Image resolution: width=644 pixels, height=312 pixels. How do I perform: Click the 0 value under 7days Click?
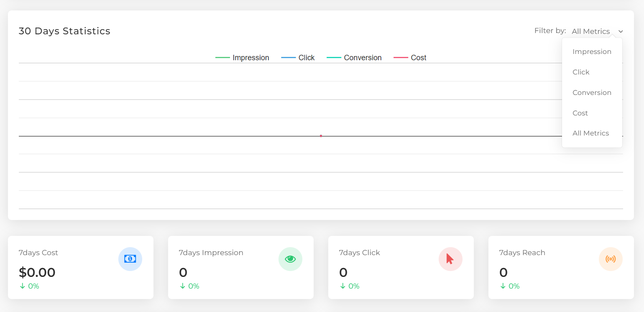343,272
